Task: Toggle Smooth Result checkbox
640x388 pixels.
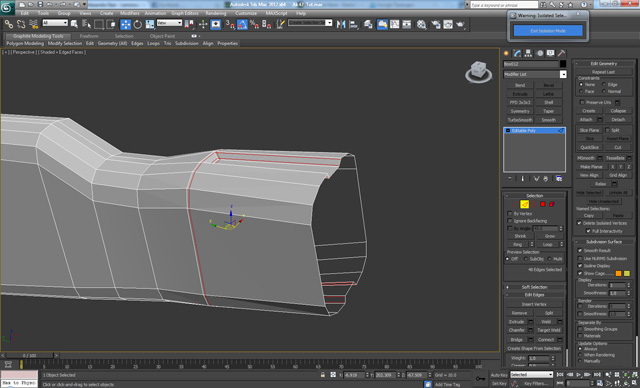Action: coord(580,250)
